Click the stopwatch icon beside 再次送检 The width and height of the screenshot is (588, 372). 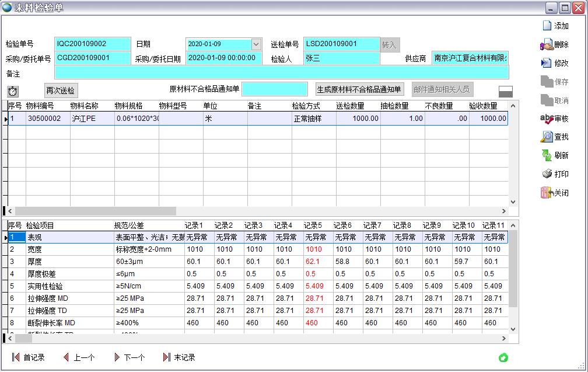[13, 91]
